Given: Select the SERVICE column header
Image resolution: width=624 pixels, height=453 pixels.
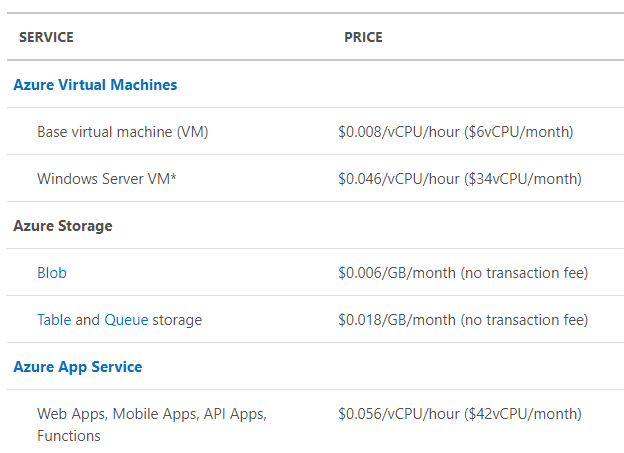Looking at the screenshot, I should [46, 37].
